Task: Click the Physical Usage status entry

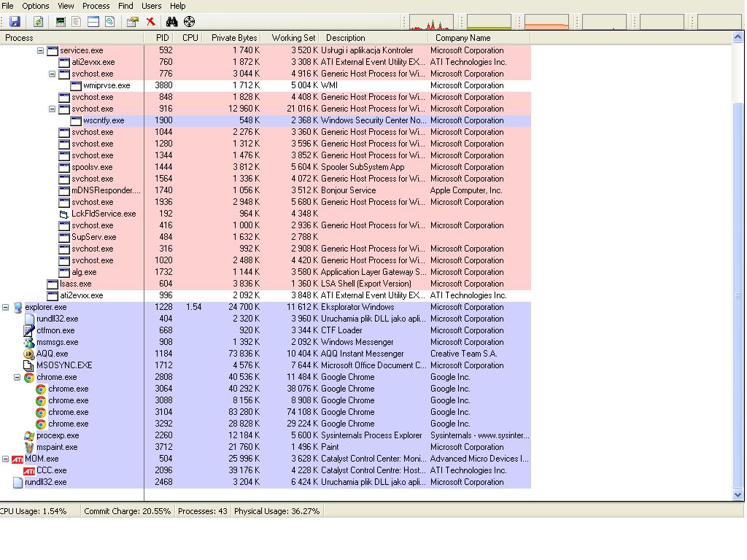Action: click(x=276, y=511)
